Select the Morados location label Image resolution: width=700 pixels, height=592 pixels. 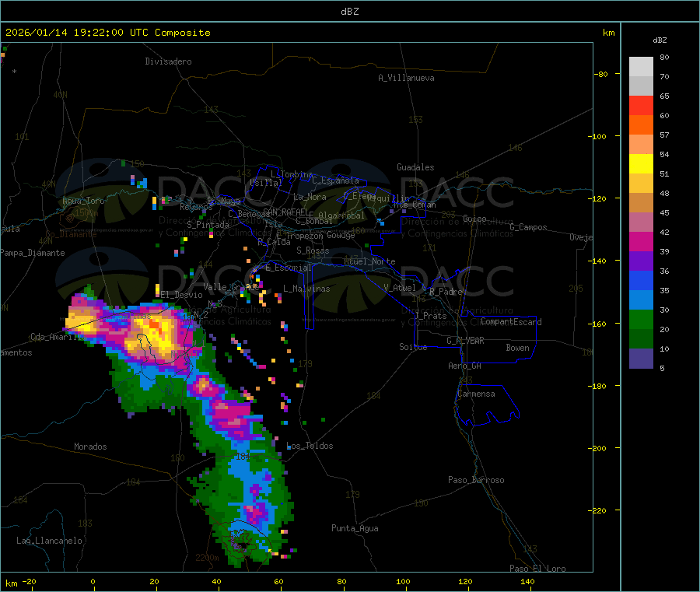[x=91, y=447]
